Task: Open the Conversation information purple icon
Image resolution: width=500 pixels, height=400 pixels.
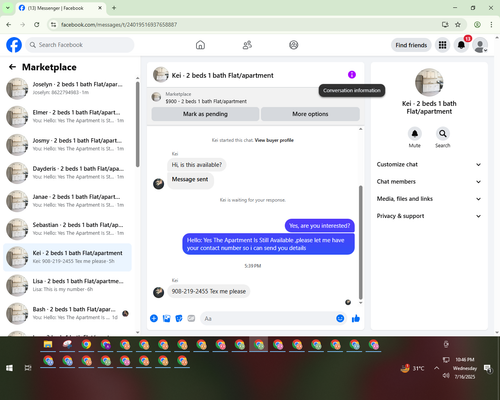Action: tap(352, 75)
